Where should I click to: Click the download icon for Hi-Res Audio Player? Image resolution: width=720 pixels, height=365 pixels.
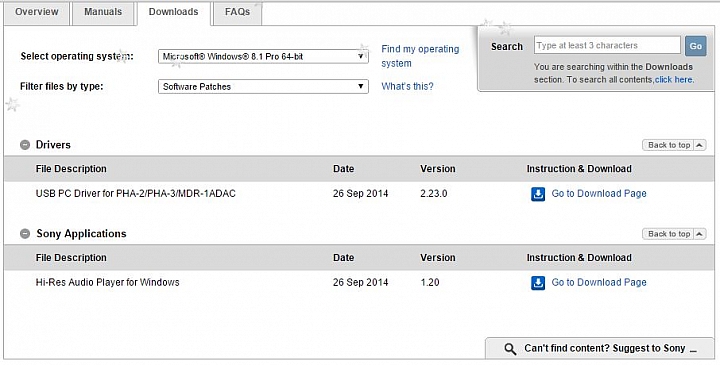tap(538, 283)
